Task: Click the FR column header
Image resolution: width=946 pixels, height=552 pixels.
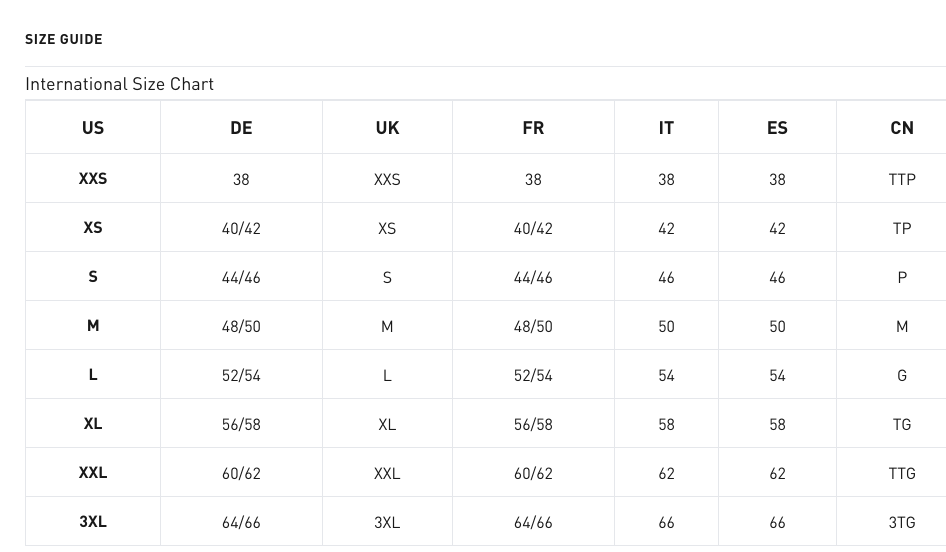Action: point(533,128)
